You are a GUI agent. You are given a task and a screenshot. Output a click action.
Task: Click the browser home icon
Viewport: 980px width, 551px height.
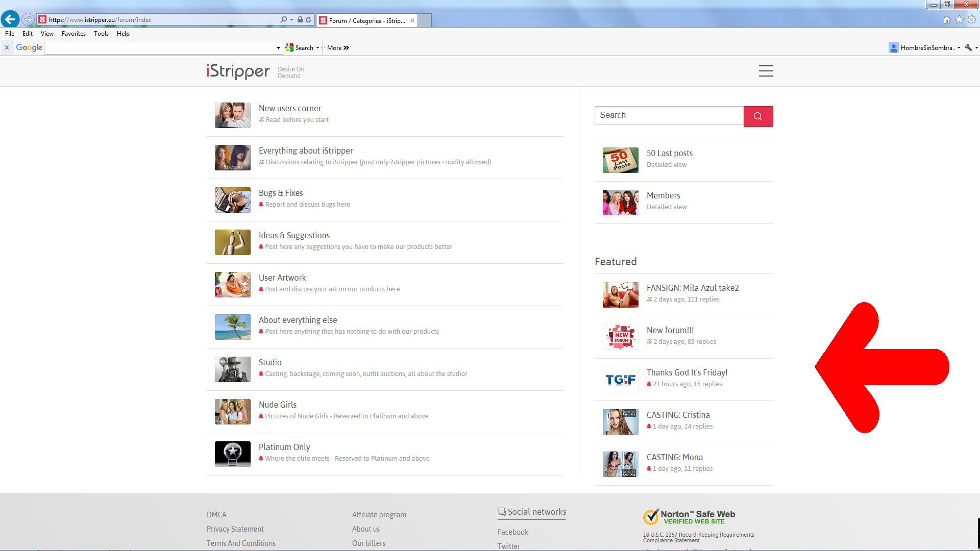coord(946,20)
